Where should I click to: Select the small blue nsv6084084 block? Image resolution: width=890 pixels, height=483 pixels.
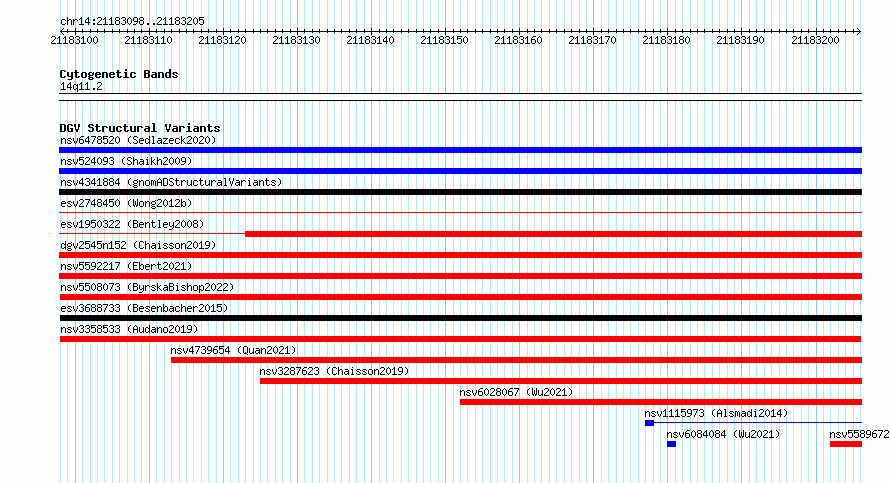click(x=671, y=444)
